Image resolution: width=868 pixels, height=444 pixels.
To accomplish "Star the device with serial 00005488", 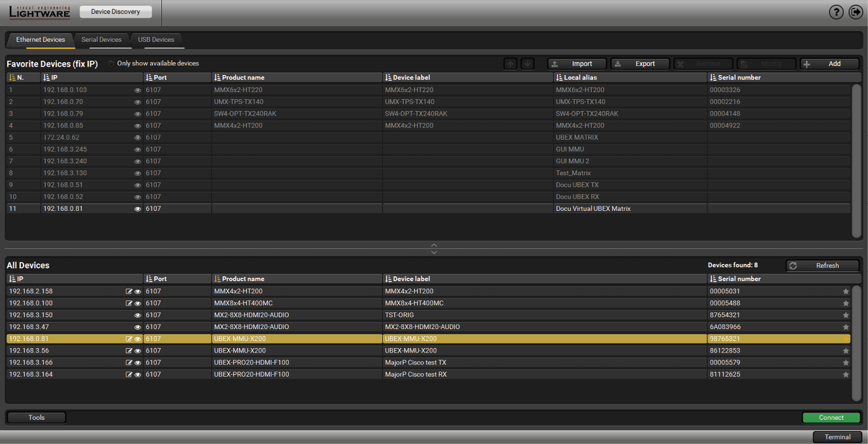I will 846,304.
